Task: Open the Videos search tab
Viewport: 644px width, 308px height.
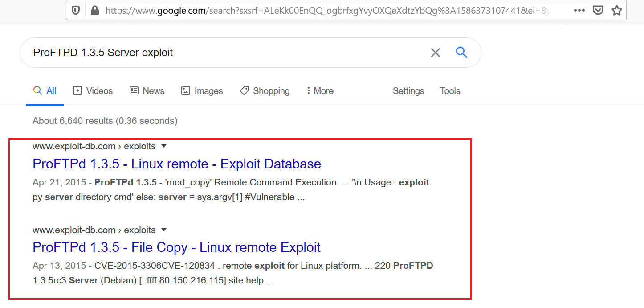Action: point(93,91)
